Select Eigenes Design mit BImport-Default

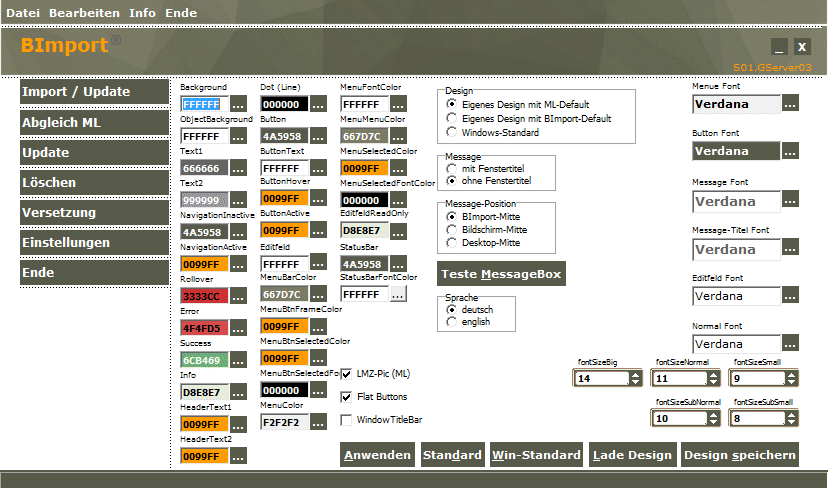pyautogui.click(x=529, y=118)
